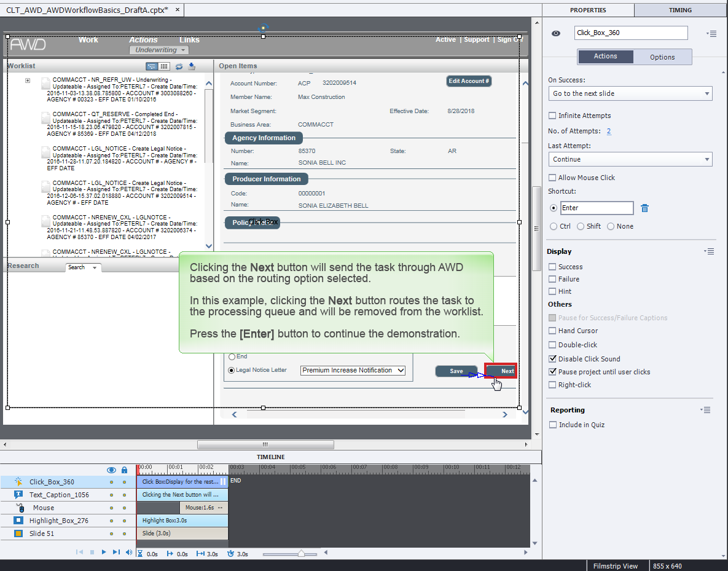The height and width of the screenshot is (571, 728).
Task: Switch to the TIMING tab
Action: coord(680,10)
